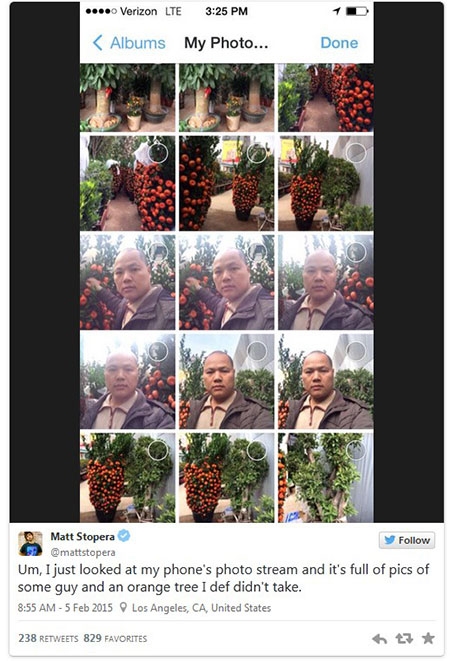Tap the battery icon in status bar
This screenshot has width=450, height=661.
click(x=356, y=11)
